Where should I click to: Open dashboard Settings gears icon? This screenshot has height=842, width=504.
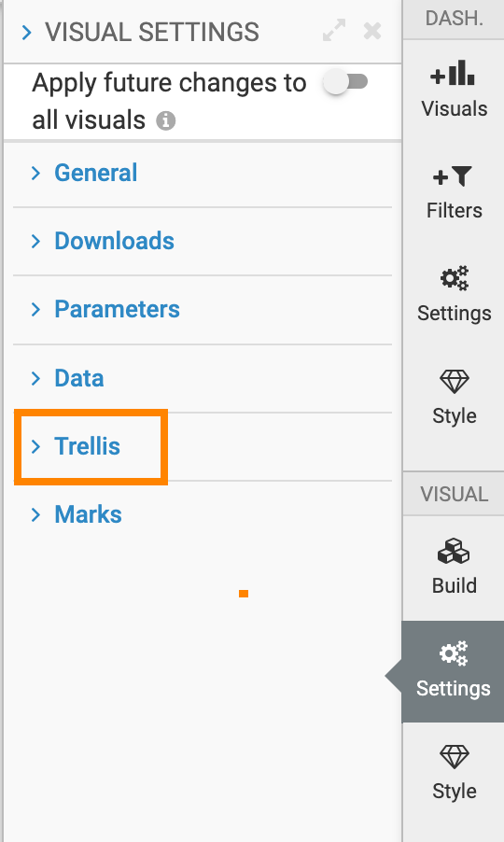coord(455,278)
